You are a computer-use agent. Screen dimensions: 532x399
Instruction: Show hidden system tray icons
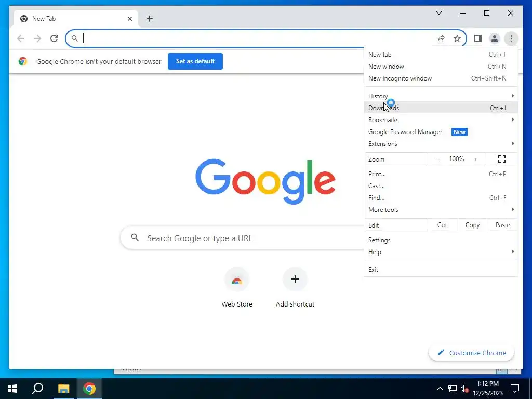(x=440, y=389)
